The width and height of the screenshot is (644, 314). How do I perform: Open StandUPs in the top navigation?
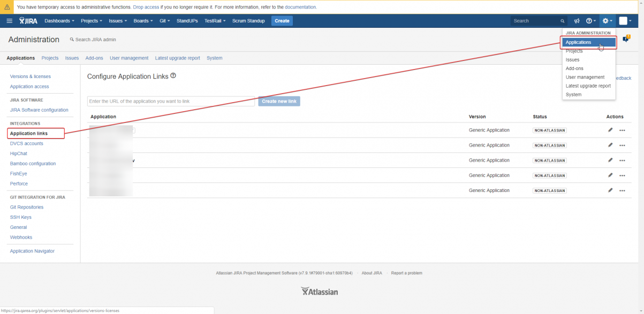point(187,21)
